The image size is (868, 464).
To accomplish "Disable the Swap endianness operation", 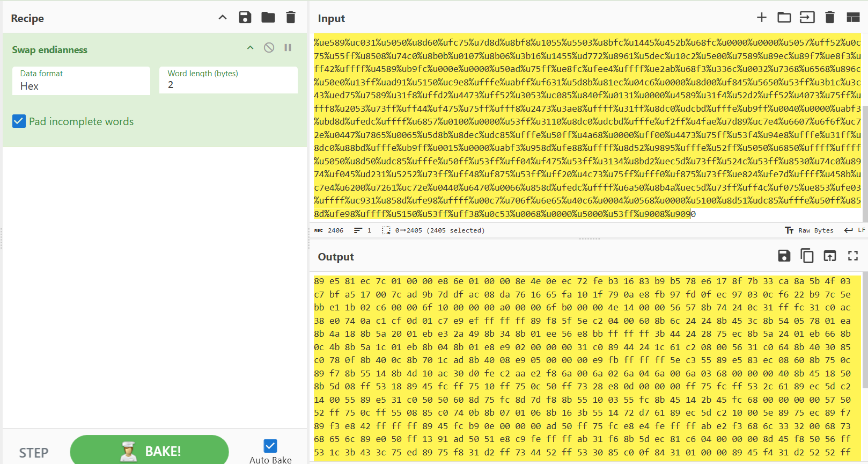I will click(x=269, y=48).
